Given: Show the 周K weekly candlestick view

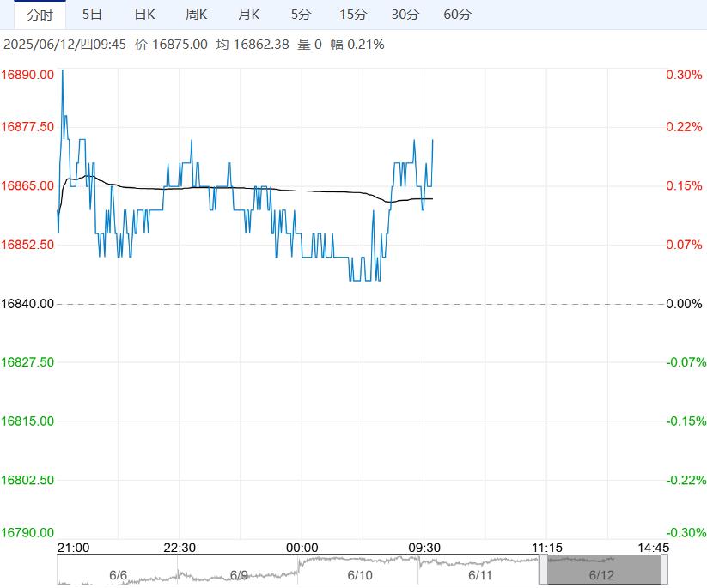Looking at the screenshot, I should pyautogui.click(x=197, y=15).
